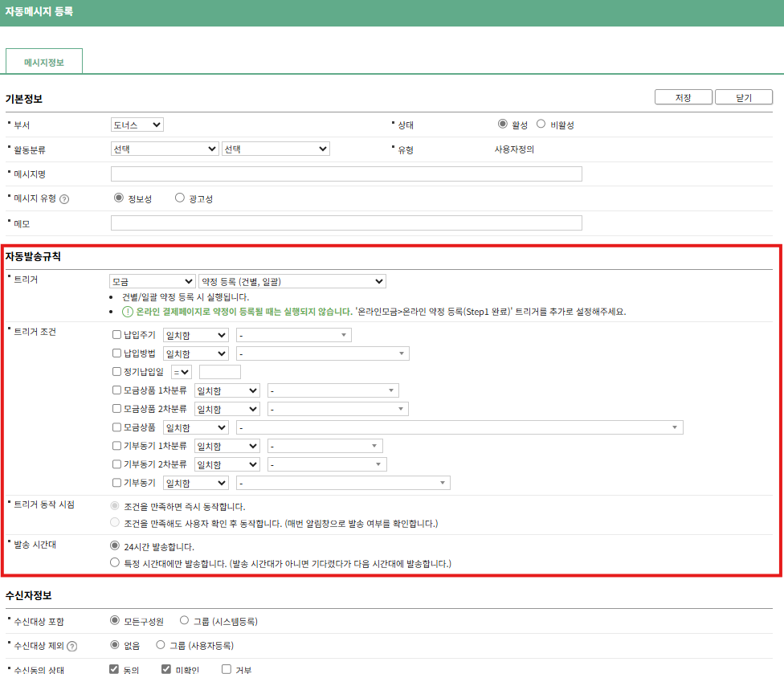Open the 메시지정보 tab
This screenshot has height=674, width=784.
[44, 62]
